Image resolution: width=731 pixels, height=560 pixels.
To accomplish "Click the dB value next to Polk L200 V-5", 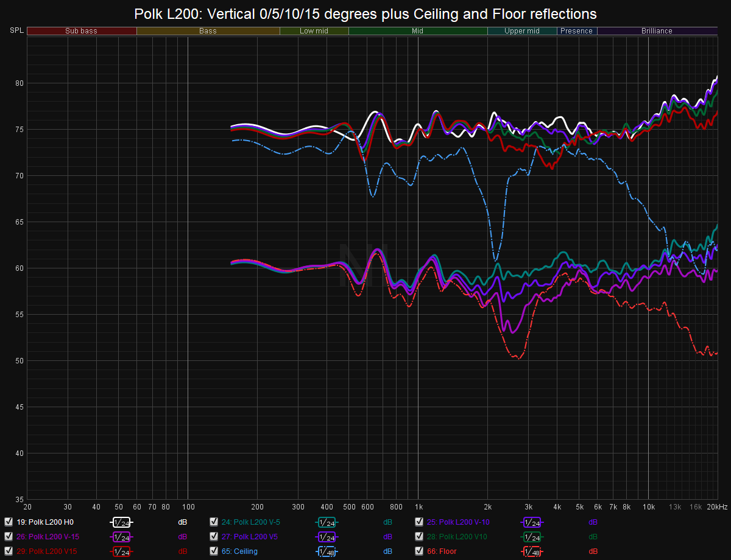I will tap(388, 522).
